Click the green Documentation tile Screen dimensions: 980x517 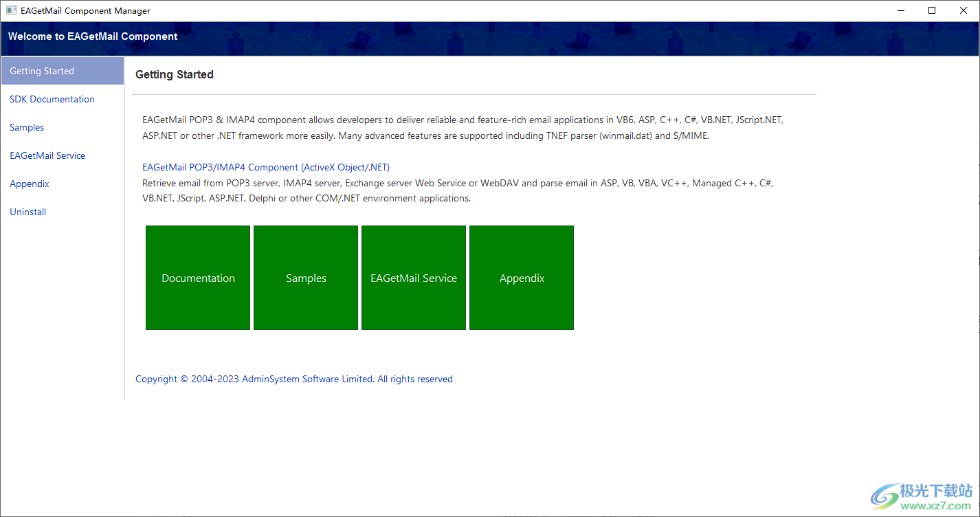pos(198,278)
